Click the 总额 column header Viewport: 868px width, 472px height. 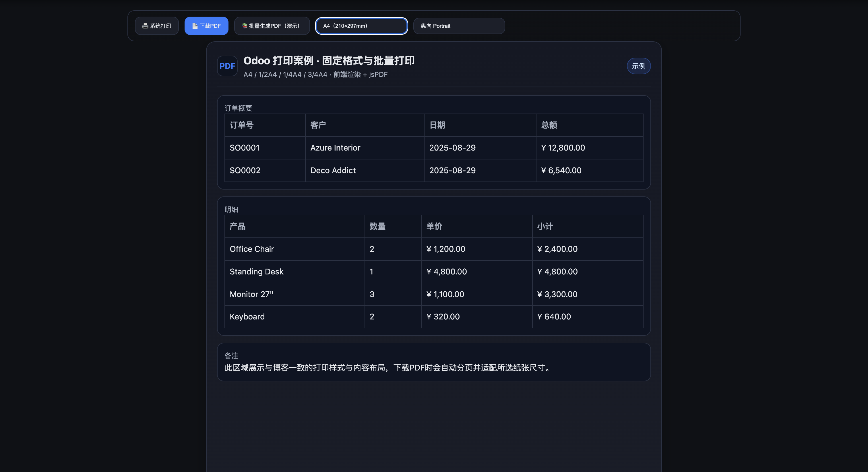[549, 125]
